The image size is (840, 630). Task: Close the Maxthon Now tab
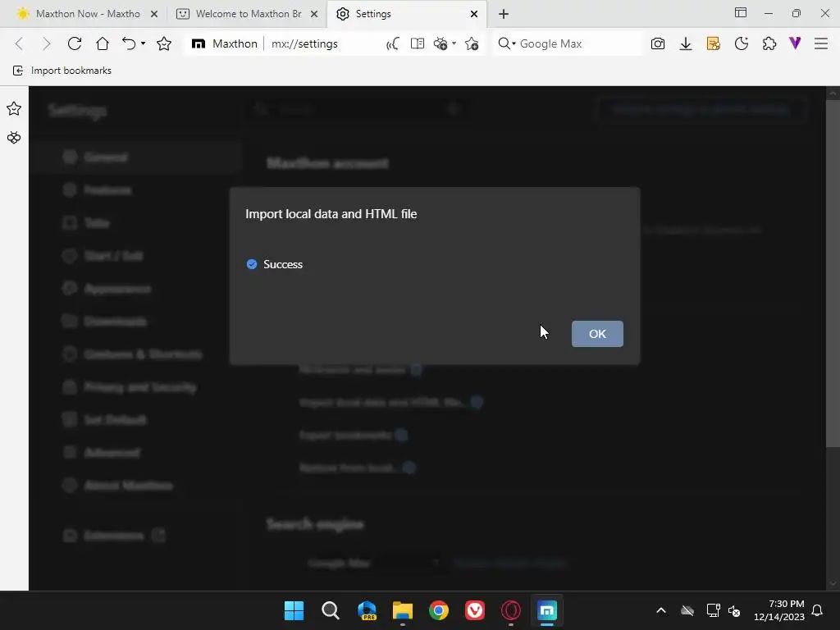(154, 14)
